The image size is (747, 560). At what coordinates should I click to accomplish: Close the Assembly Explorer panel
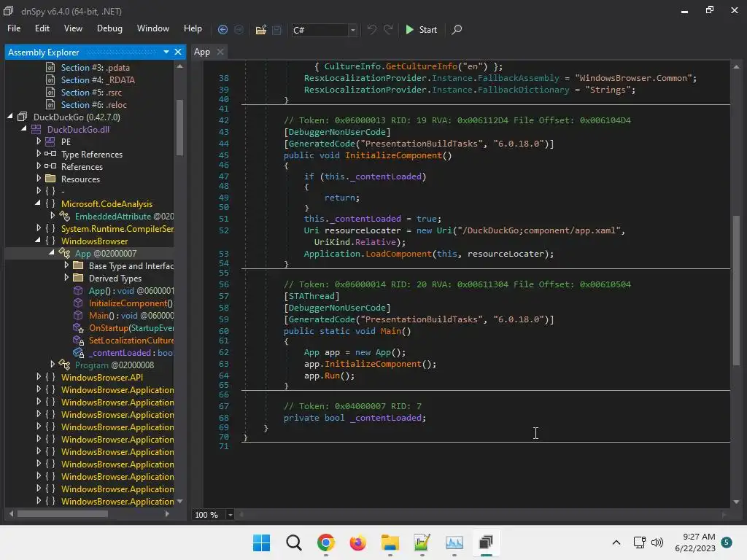click(x=179, y=52)
